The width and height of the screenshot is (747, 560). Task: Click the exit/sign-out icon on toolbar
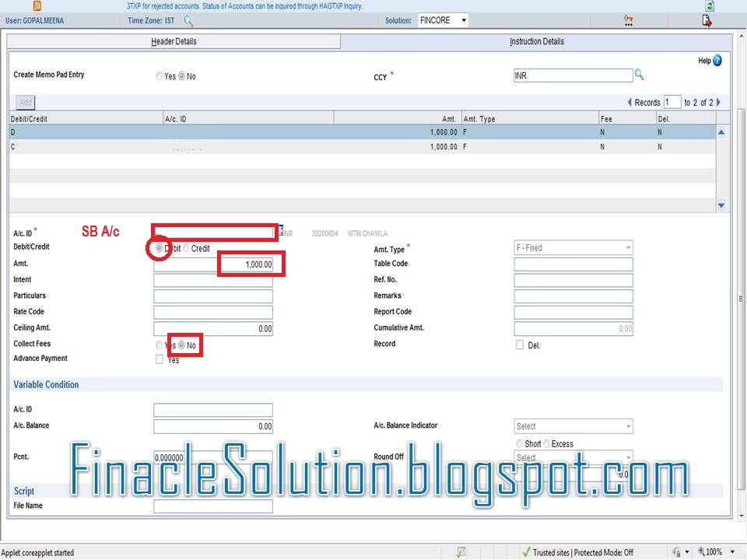[x=707, y=20]
